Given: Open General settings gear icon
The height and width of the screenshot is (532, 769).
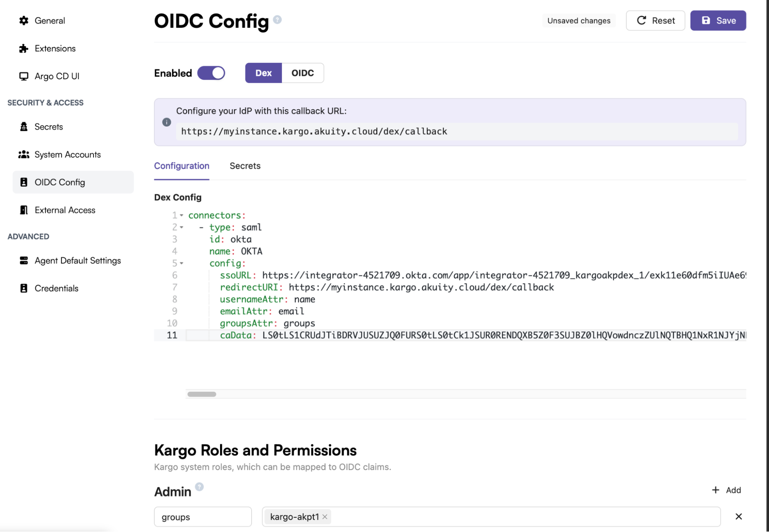Looking at the screenshot, I should pos(24,20).
